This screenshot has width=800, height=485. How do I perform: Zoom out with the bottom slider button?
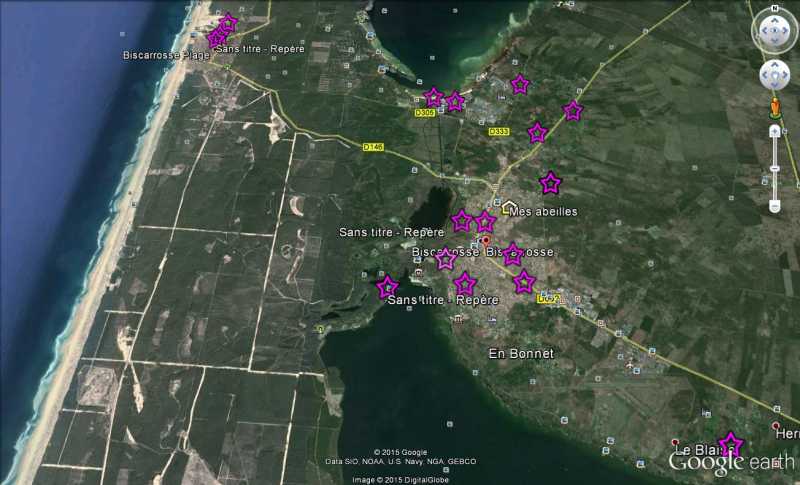[x=775, y=206]
